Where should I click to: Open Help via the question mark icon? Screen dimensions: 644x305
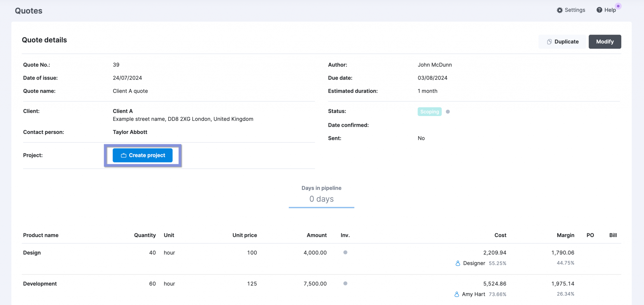coord(599,10)
